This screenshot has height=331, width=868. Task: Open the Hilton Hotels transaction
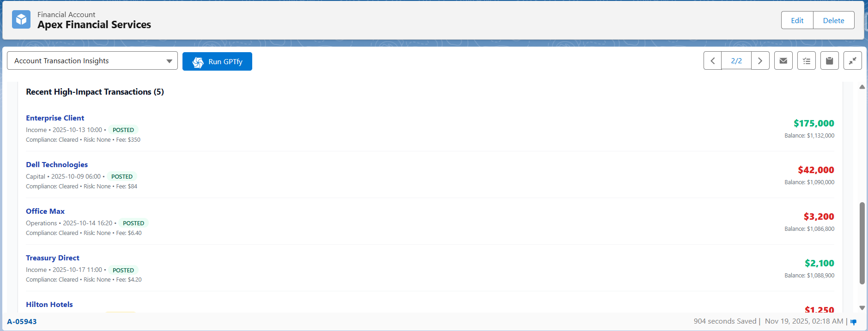(x=49, y=305)
